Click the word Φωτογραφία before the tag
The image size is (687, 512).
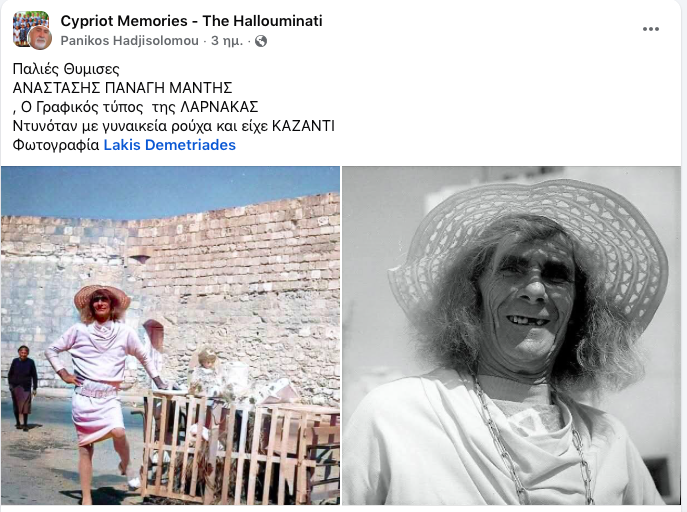[x=56, y=145]
